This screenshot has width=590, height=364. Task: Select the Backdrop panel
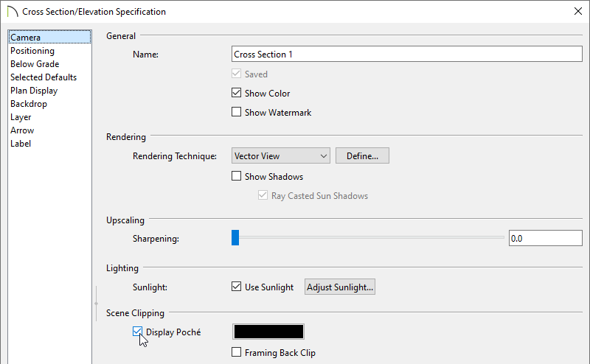pos(29,104)
